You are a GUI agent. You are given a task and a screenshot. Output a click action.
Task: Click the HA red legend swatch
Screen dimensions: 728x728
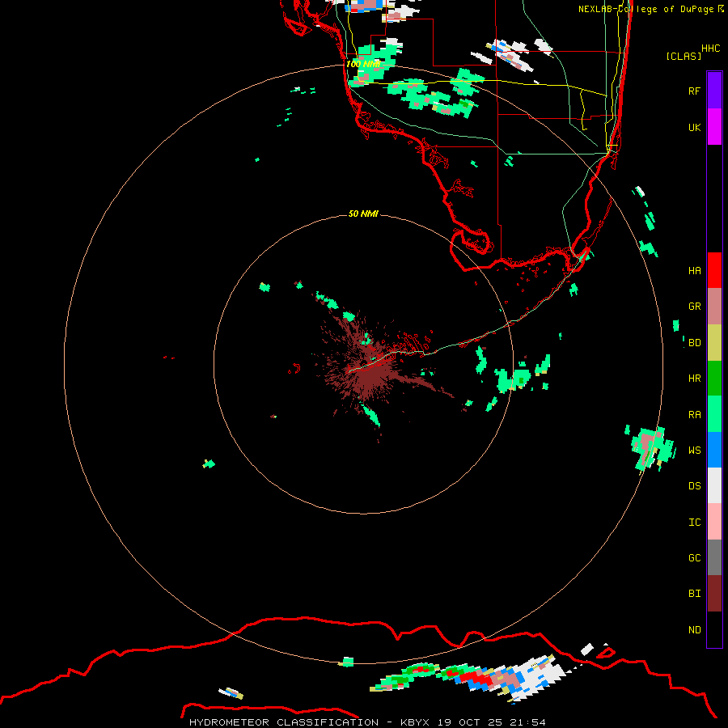pyautogui.click(x=714, y=270)
